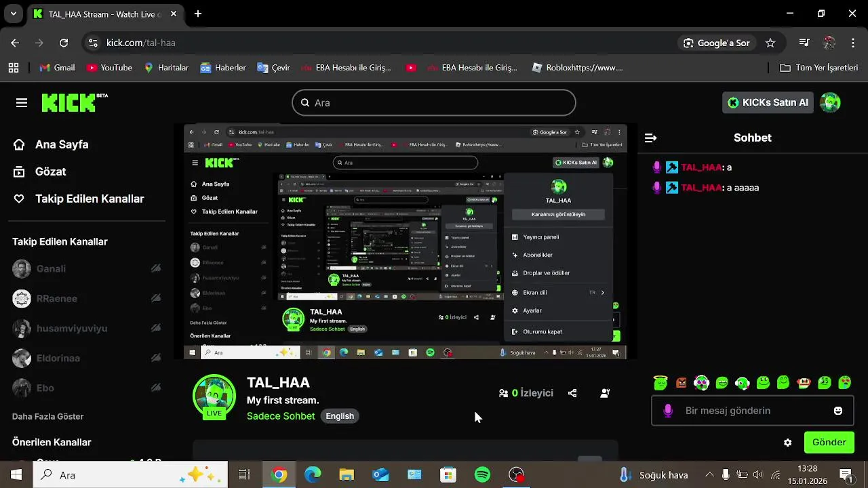Open the Robloxhttps bookmark
The width and height of the screenshot is (868, 488).
[x=578, y=68]
